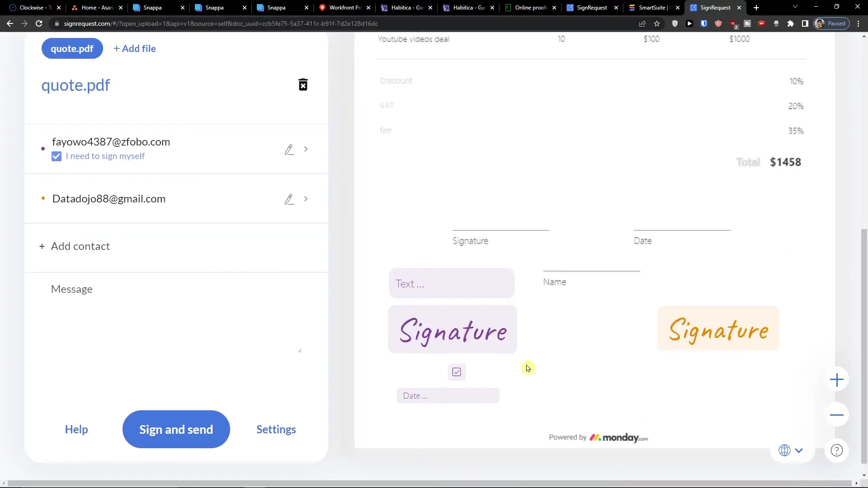Open the Settings link
The width and height of the screenshot is (868, 488).
[276, 429]
